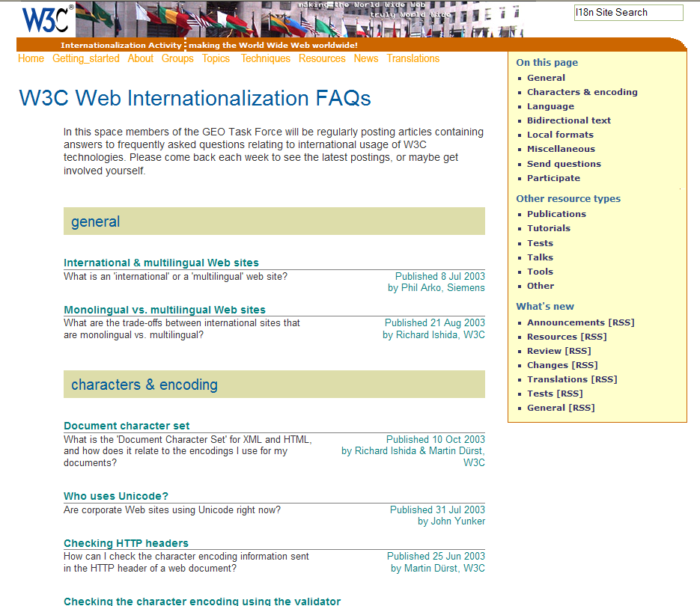Go to the About navigation link
The width and height of the screenshot is (700, 606).
click(140, 58)
